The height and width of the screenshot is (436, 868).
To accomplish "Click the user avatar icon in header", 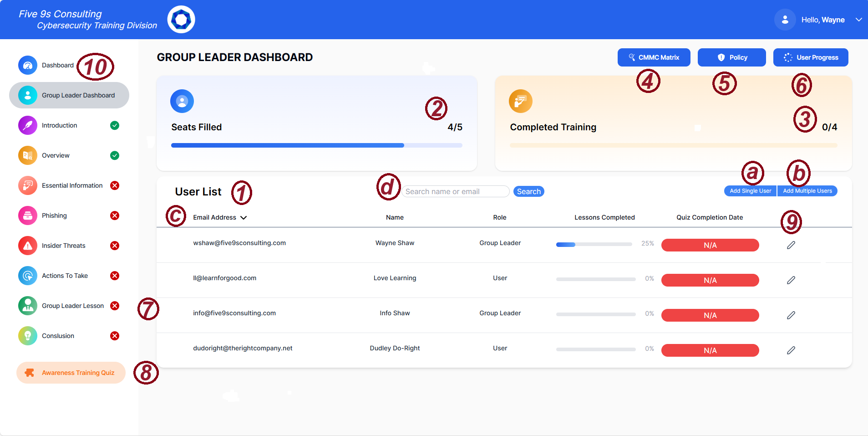I will pyautogui.click(x=785, y=20).
